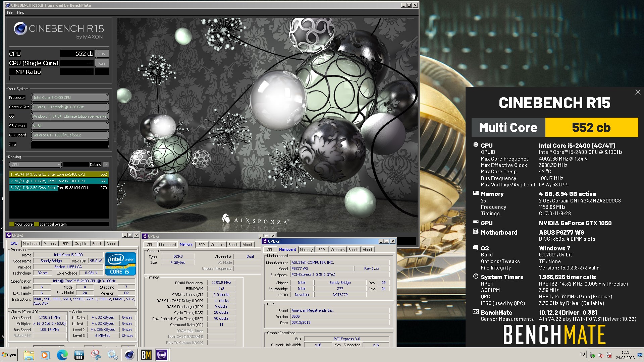
Task: Click the Core Speed 1730.21 MHz value
Action: (50, 317)
